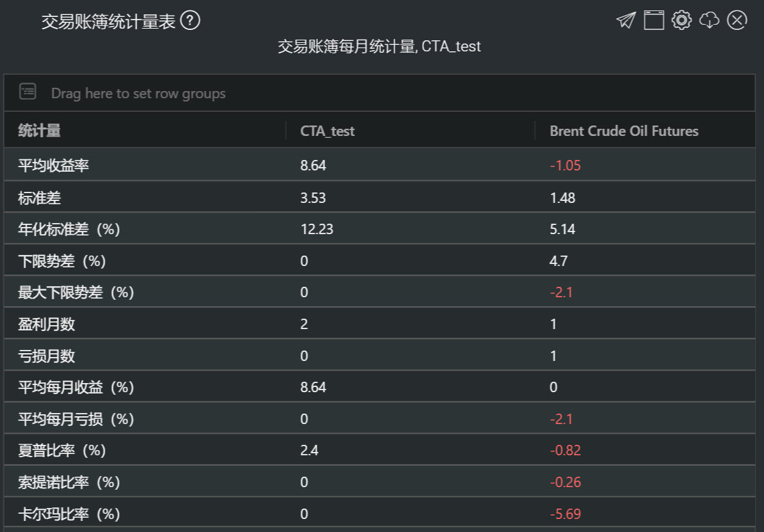Click the 盈利月数 row label

(x=46, y=324)
